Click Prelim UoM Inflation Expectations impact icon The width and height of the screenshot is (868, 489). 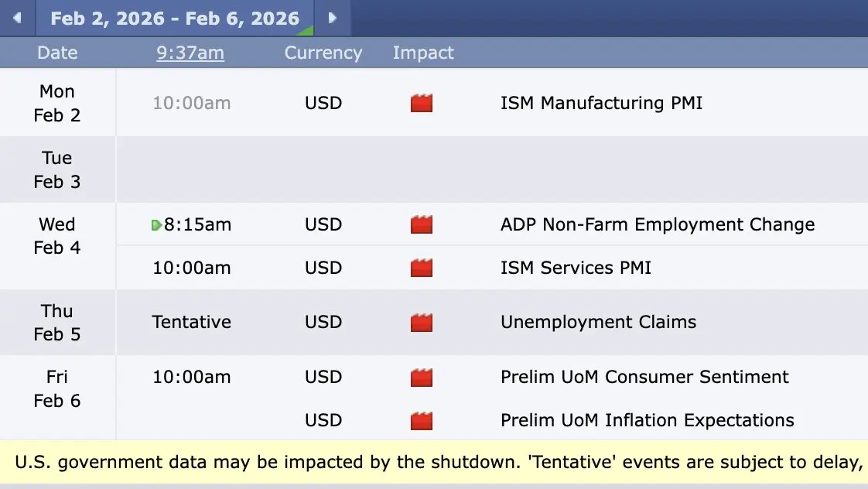click(422, 420)
